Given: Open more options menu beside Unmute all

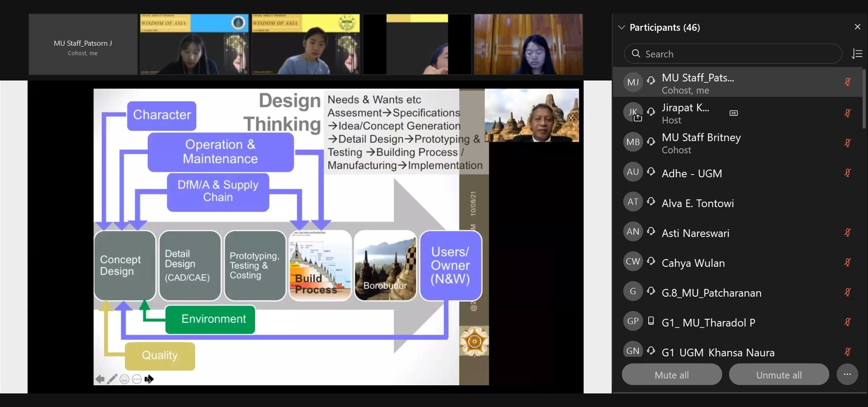Looking at the screenshot, I should (x=847, y=374).
